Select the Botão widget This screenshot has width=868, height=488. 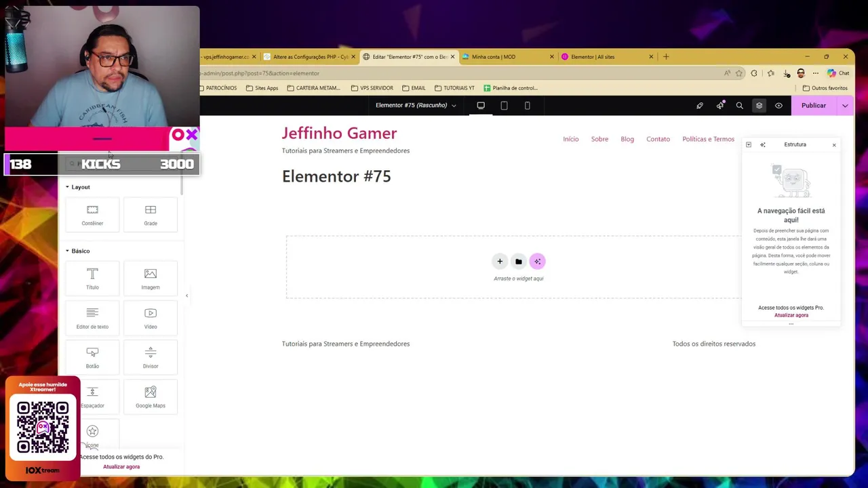pos(92,357)
